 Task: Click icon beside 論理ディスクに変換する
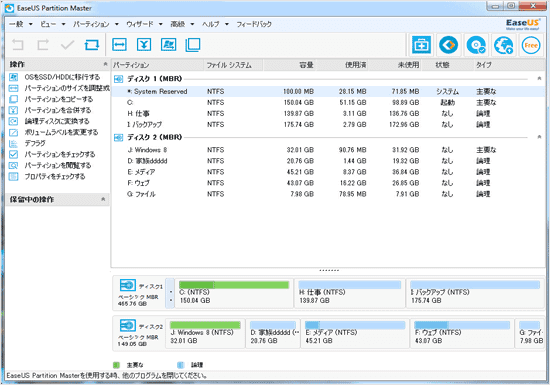point(13,121)
